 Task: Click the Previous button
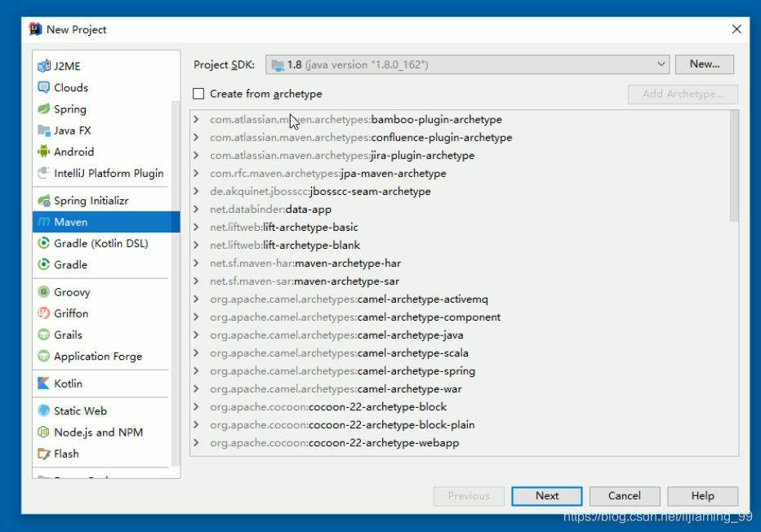tap(469, 495)
